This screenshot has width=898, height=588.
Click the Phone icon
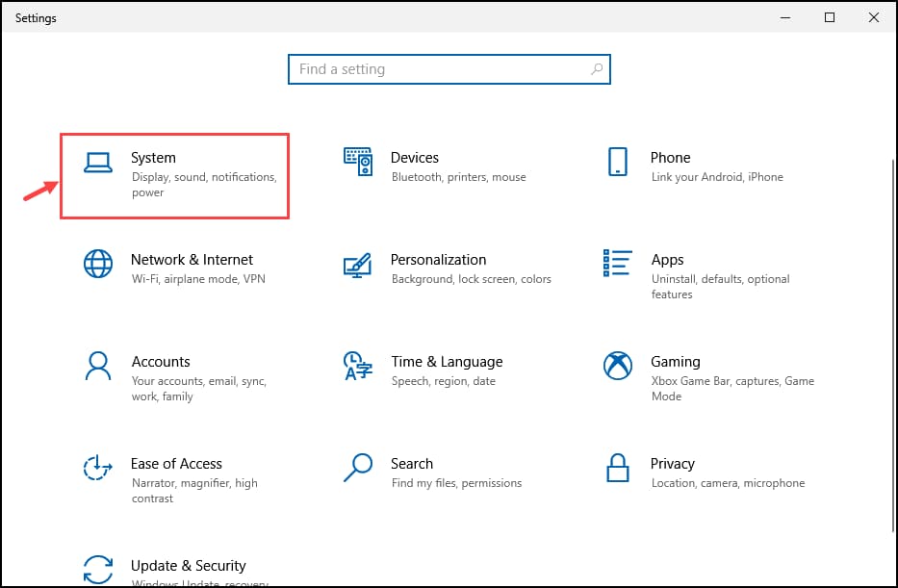617,162
